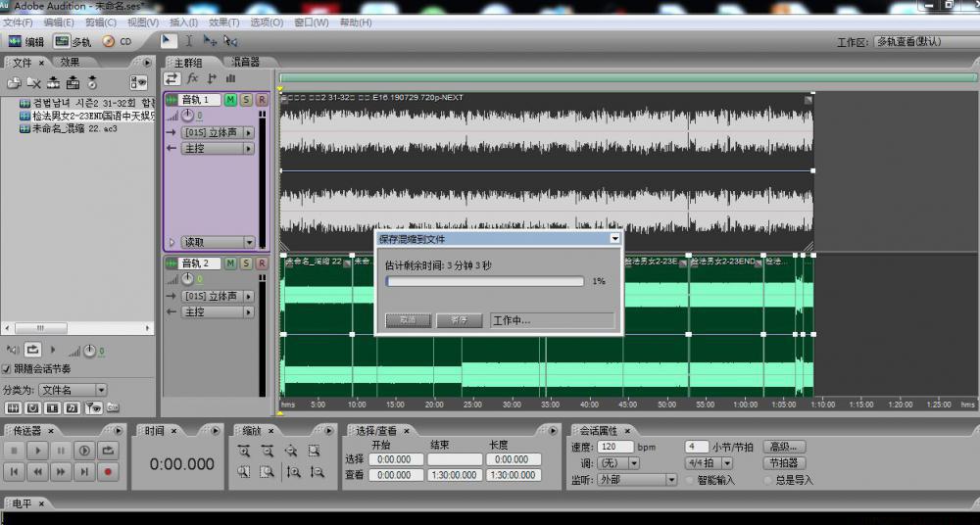Switch to the 效果 panel tab
This screenshot has height=525, width=980.
pyautogui.click(x=70, y=62)
